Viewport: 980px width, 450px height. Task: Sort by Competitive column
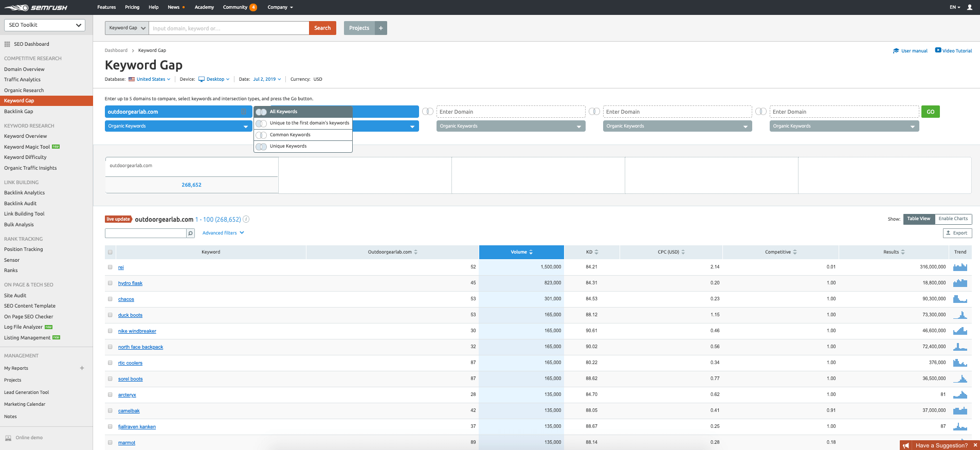pyautogui.click(x=781, y=252)
